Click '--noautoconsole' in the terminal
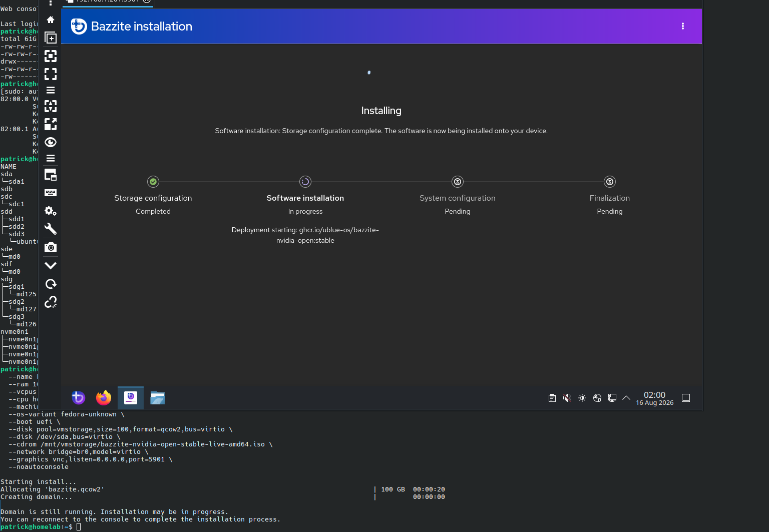This screenshot has height=532, width=769. coord(39,467)
